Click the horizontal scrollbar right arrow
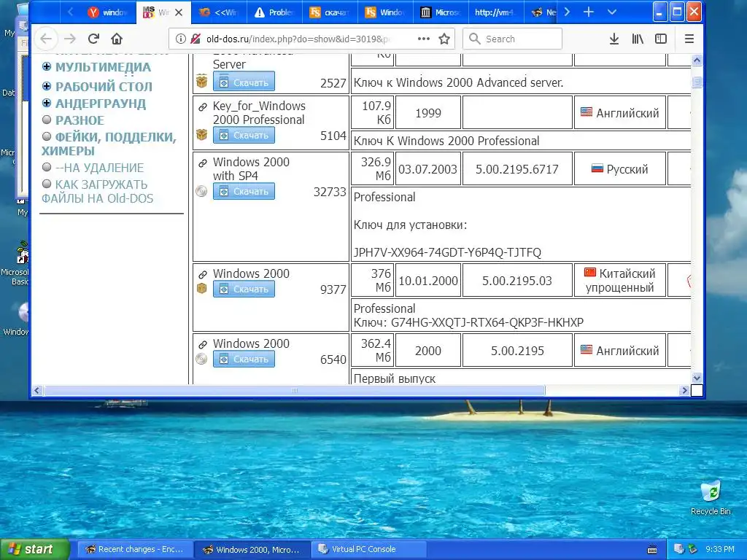This screenshot has height=560, width=747. click(x=684, y=391)
